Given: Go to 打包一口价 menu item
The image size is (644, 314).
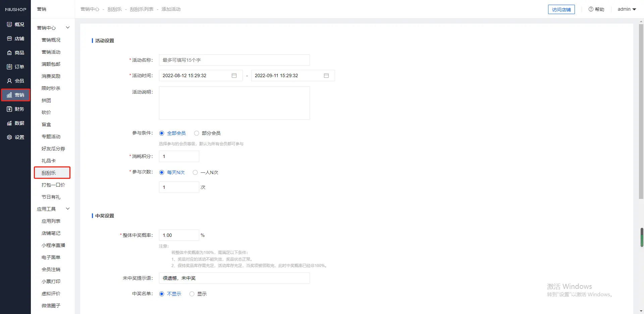Looking at the screenshot, I should (x=53, y=185).
